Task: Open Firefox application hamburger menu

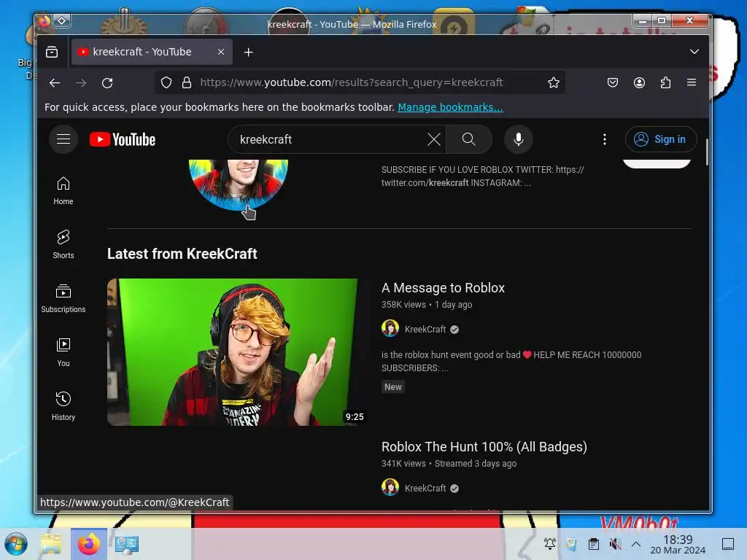Action: [x=692, y=83]
